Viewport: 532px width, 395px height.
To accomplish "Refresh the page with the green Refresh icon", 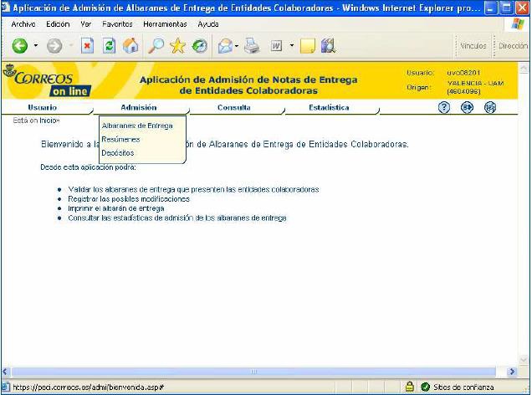I will click(x=110, y=46).
